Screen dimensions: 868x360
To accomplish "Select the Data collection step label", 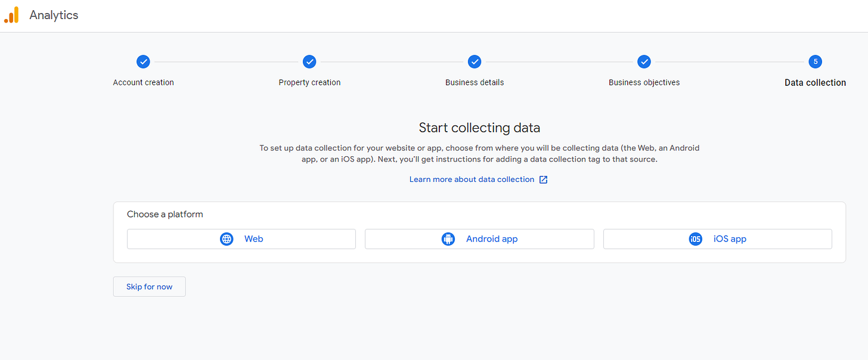I will click(815, 82).
